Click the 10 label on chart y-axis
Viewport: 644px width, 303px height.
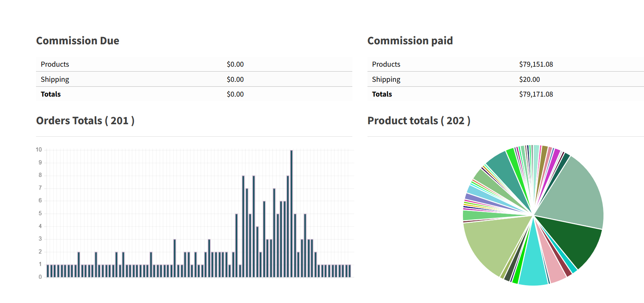(39, 150)
